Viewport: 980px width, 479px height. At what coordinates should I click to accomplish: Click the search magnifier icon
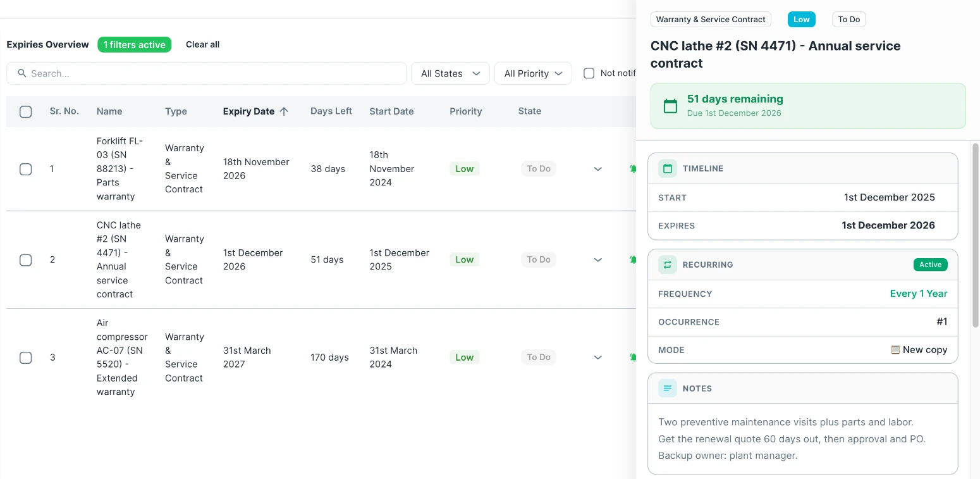click(x=22, y=73)
